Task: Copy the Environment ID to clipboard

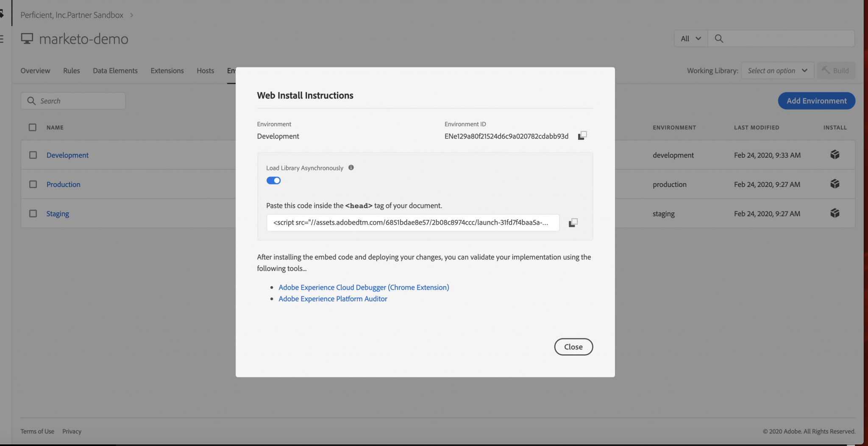Action: (582, 135)
